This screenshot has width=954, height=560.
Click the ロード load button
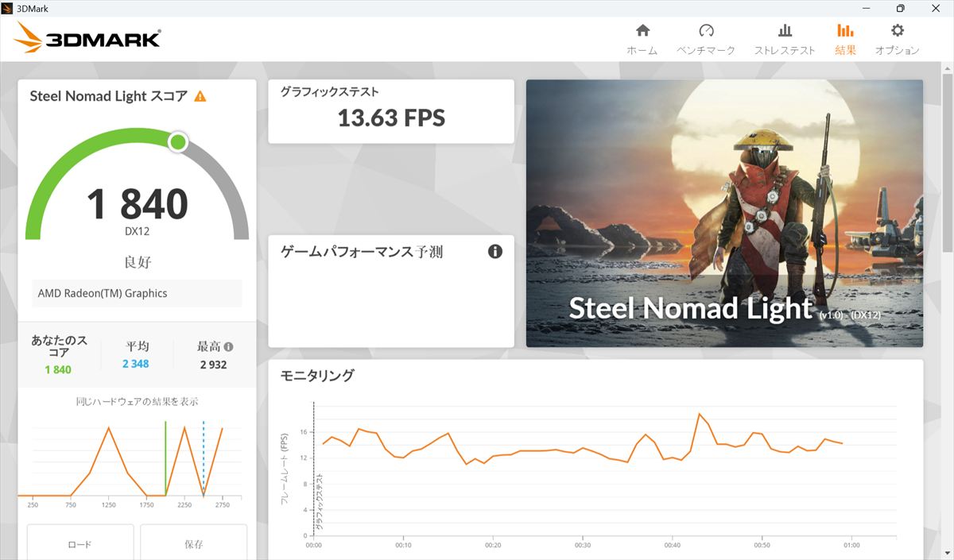point(79,543)
